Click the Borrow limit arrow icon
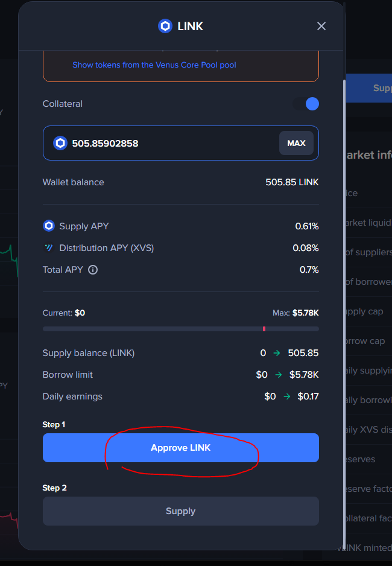Screen dimensions: 392x566 point(279,375)
